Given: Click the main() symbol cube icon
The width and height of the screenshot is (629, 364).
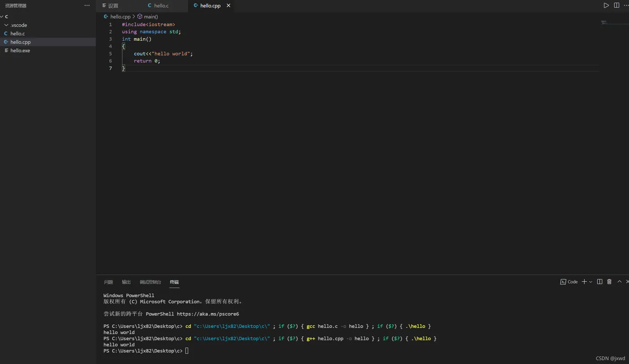Looking at the screenshot, I should click(140, 17).
